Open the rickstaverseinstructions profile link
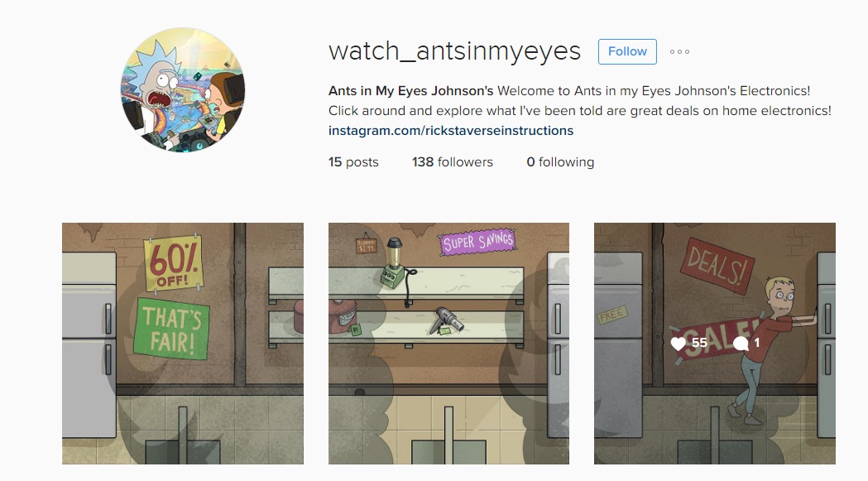This screenshot has width=868, height=481. [x=451, y=131]
